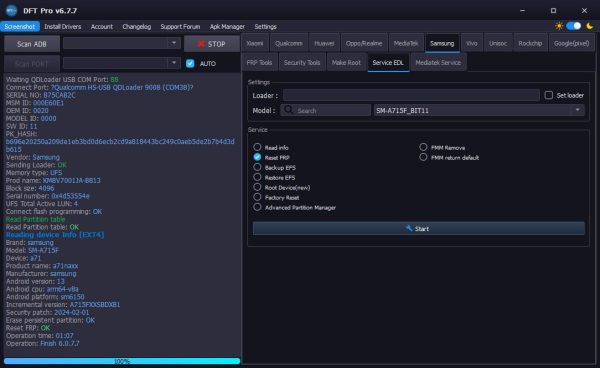
Task: Click 'Erase persistent partition: OK' log line
Action: (50, 320)
